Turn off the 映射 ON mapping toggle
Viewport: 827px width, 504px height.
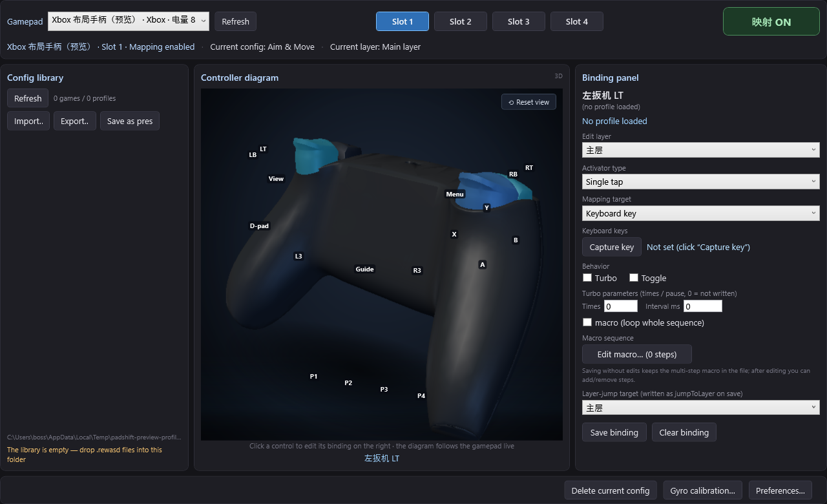tap(771, 21)
